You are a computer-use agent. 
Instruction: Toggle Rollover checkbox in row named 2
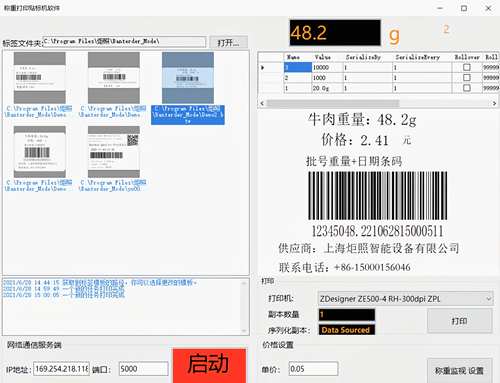coord(467,78)
